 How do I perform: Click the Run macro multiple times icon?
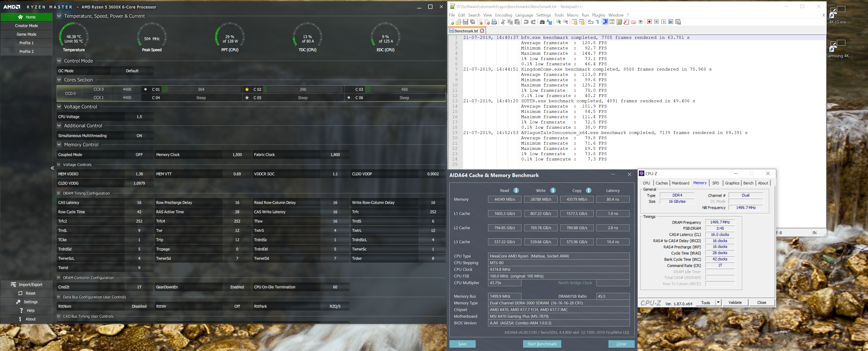point(671,22)
